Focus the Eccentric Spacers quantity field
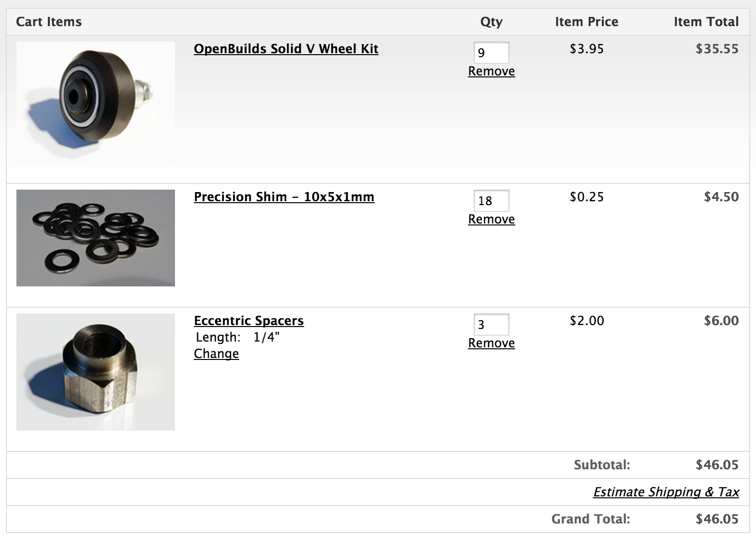The height and width of the screenshot is (537, 756). click(491, 325)
